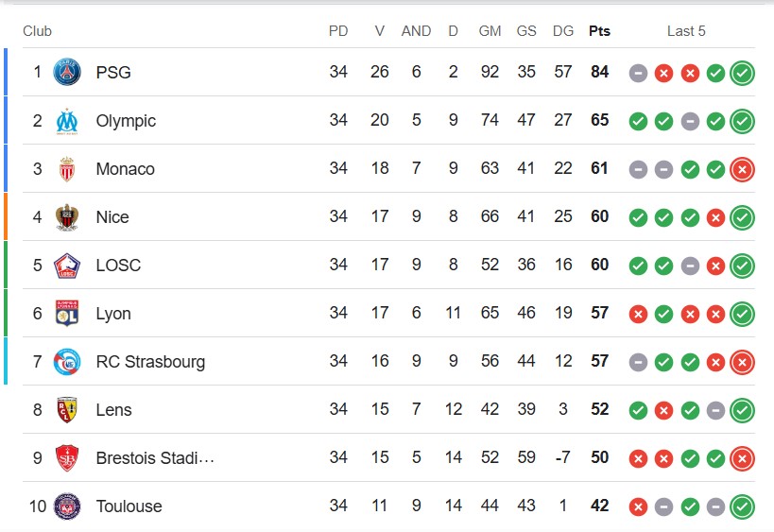The width and height of the screenshot is (774, 532).
Task: Click the PSG club crest icon
Action: 67,72
